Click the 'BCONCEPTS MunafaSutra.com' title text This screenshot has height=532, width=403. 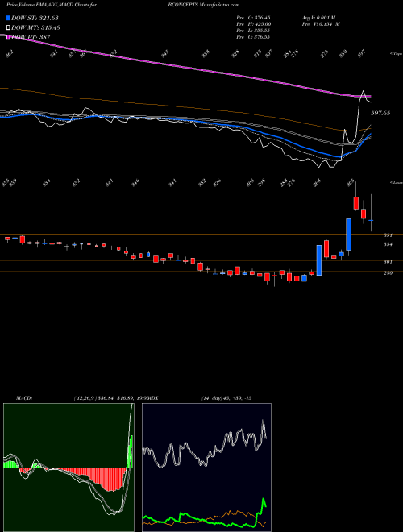click(x=204, y=5)
